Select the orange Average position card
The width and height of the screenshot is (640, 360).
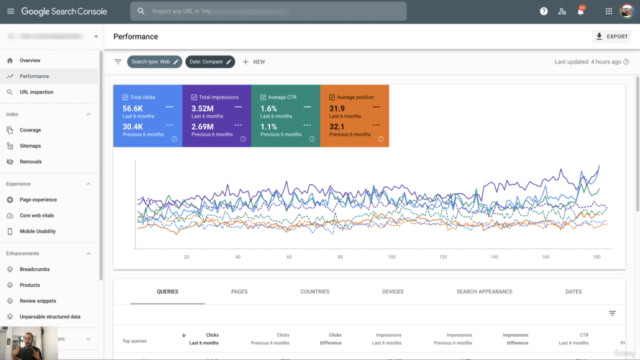tap(355, 116)
